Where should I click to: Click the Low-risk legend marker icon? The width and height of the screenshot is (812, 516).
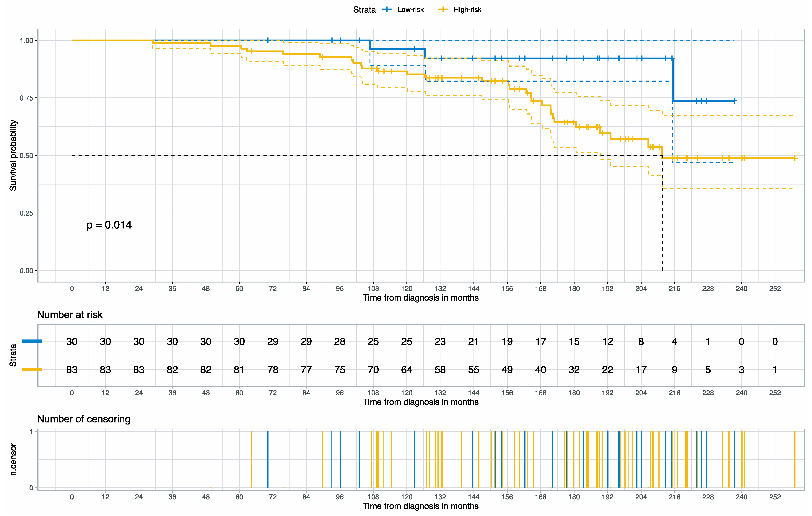(387, 10)
